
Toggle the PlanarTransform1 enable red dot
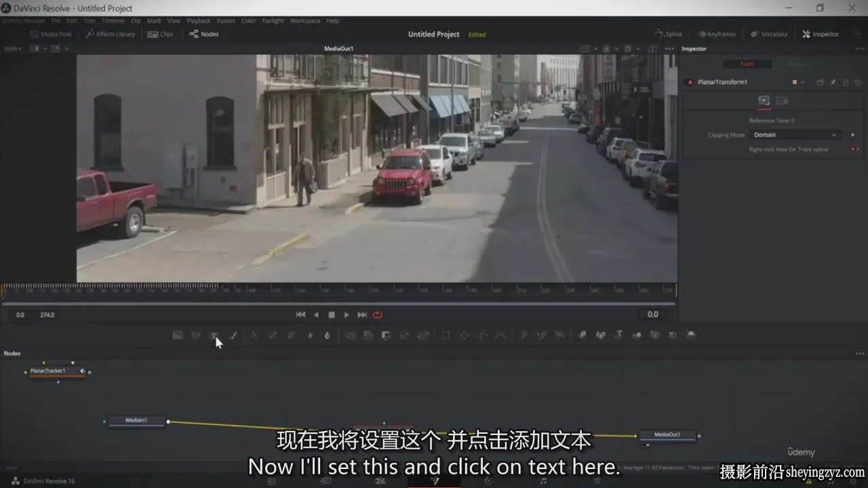tap(690, 83)
